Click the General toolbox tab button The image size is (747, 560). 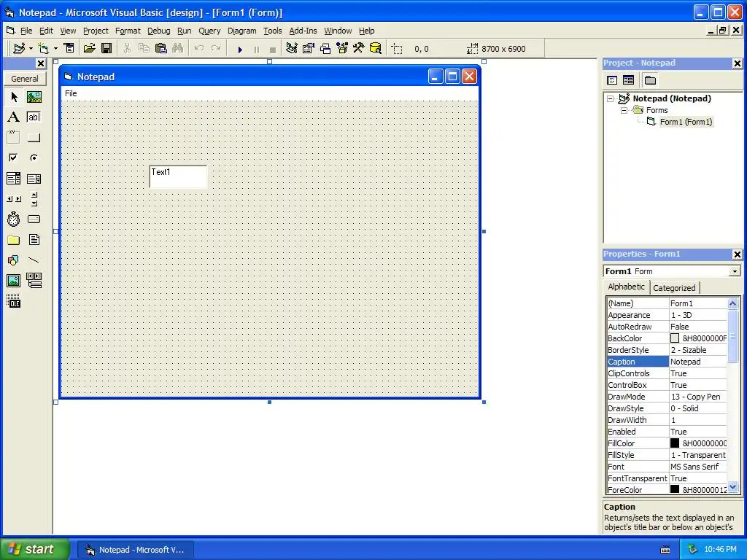click(x=25, y=79)
